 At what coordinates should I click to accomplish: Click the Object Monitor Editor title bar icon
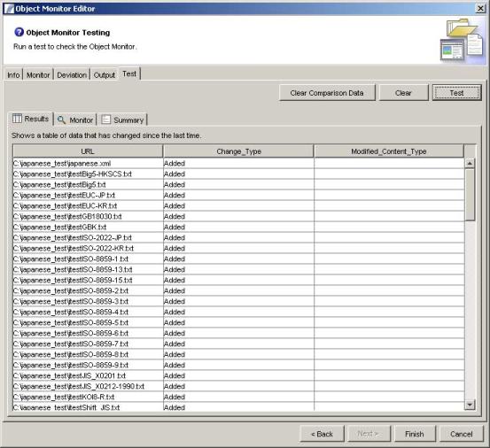pyautogui.click(x=9, y=9)
